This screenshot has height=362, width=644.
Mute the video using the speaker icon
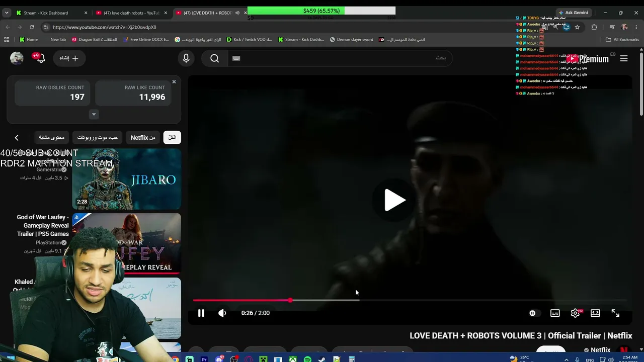tap(222, 313)
